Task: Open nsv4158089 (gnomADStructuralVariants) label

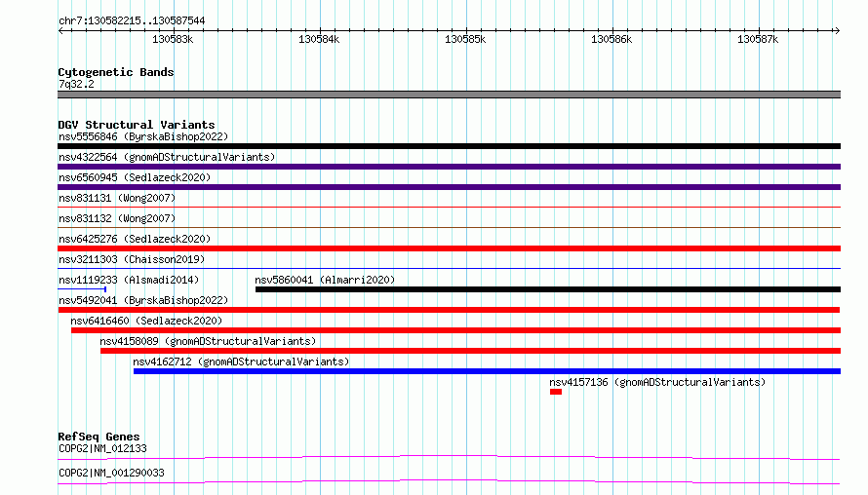Action: 208,341
